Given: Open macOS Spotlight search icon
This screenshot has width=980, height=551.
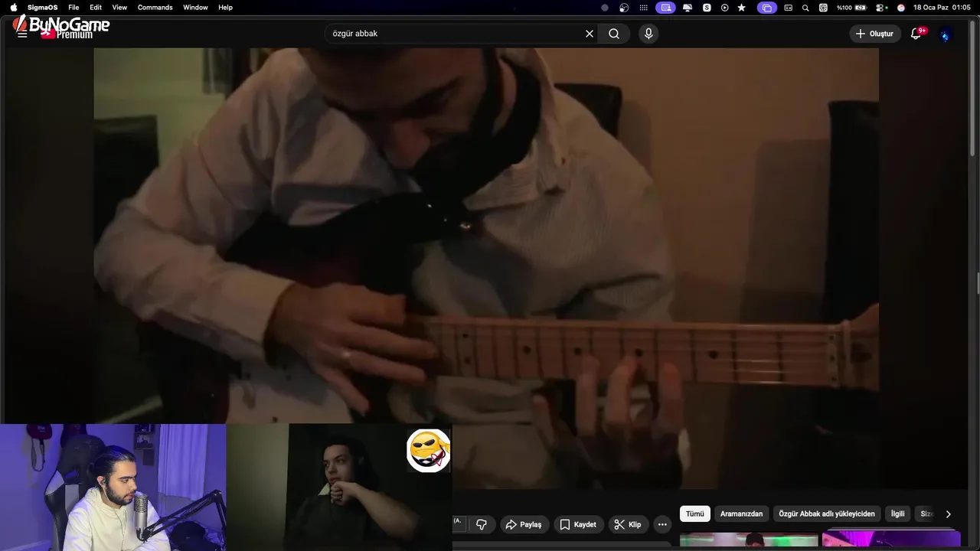Looking at the screenshot, I should [x=805, y=7].
